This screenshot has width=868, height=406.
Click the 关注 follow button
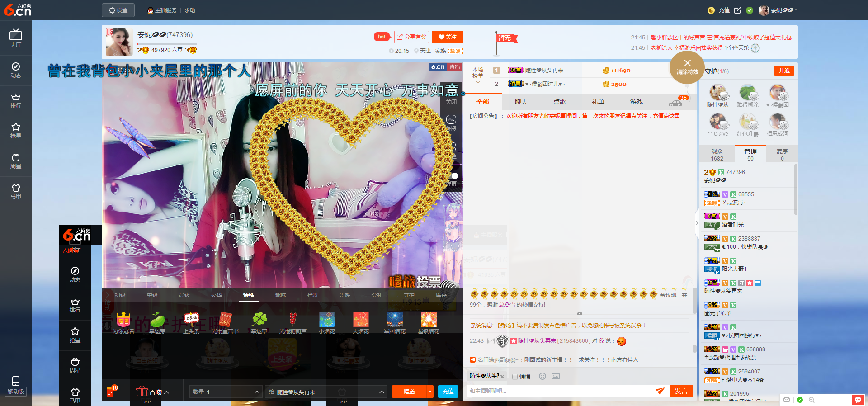pyautogui.click(x=447, y=37)
